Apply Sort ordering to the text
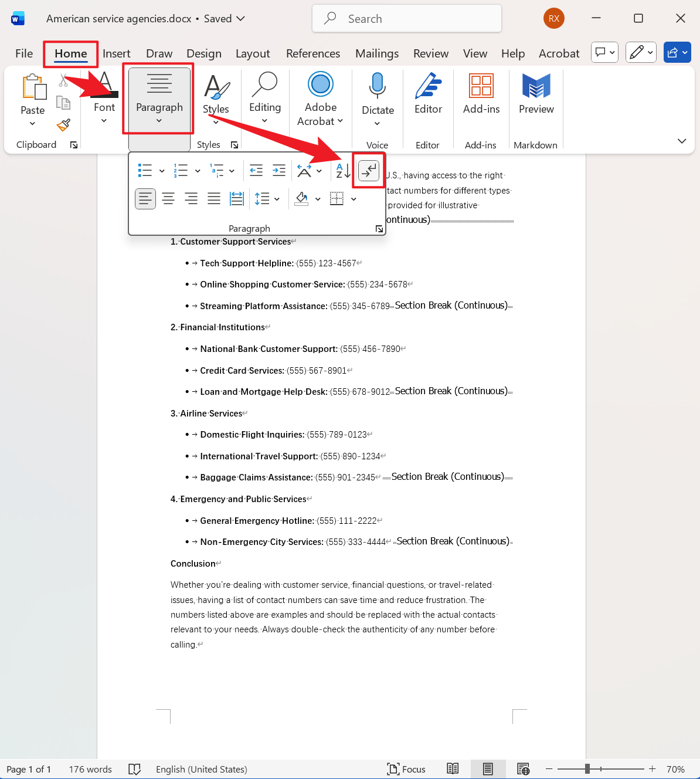 342,170
